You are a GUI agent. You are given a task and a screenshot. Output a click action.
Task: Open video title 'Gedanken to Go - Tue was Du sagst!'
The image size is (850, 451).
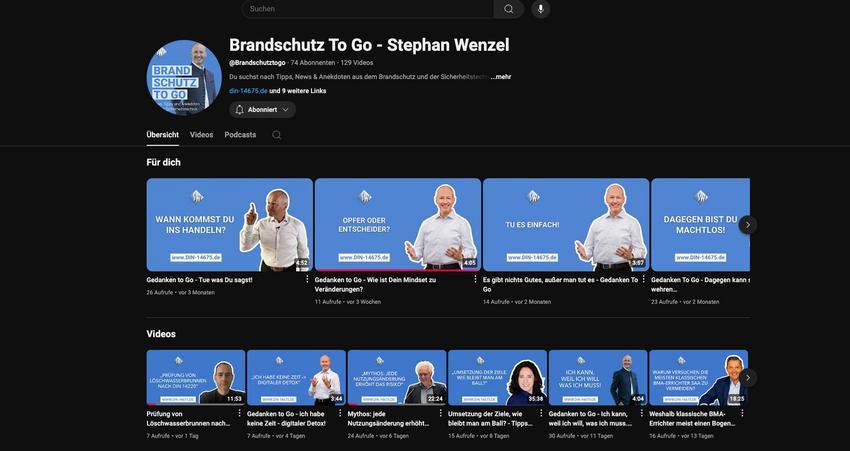point(199,280)
